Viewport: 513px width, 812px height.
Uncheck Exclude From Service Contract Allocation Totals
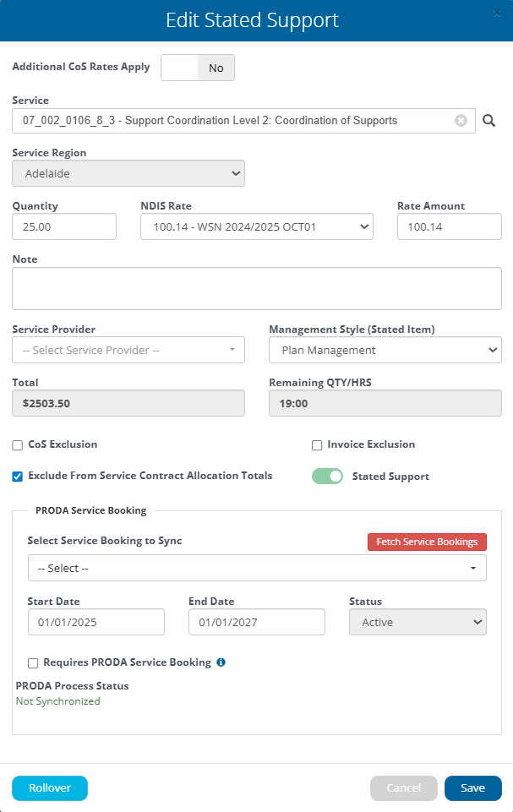[x=18, y=477]
